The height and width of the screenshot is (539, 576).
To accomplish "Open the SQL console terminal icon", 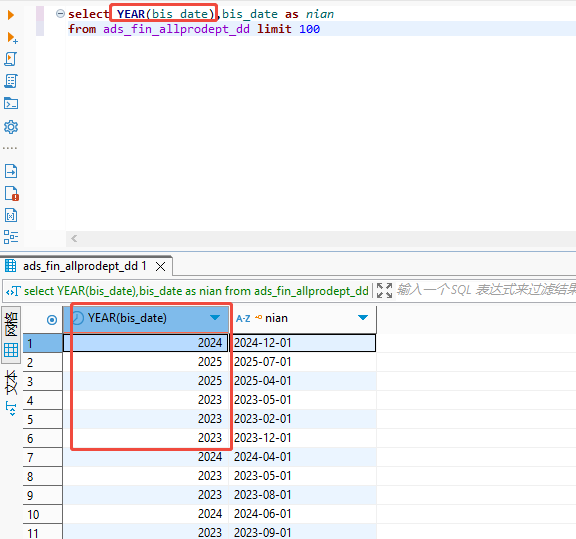I will coord(11,104).
